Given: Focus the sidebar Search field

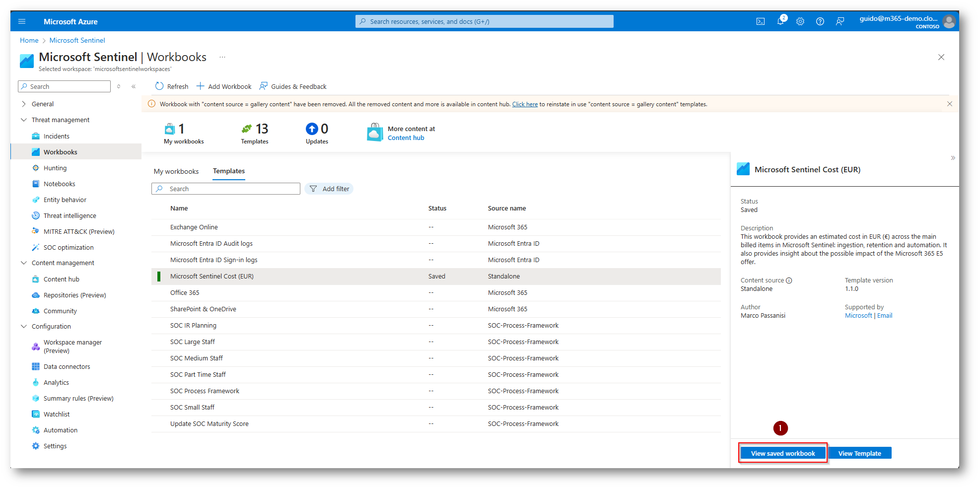Looking at the screenshot, I should pos(65,86).
